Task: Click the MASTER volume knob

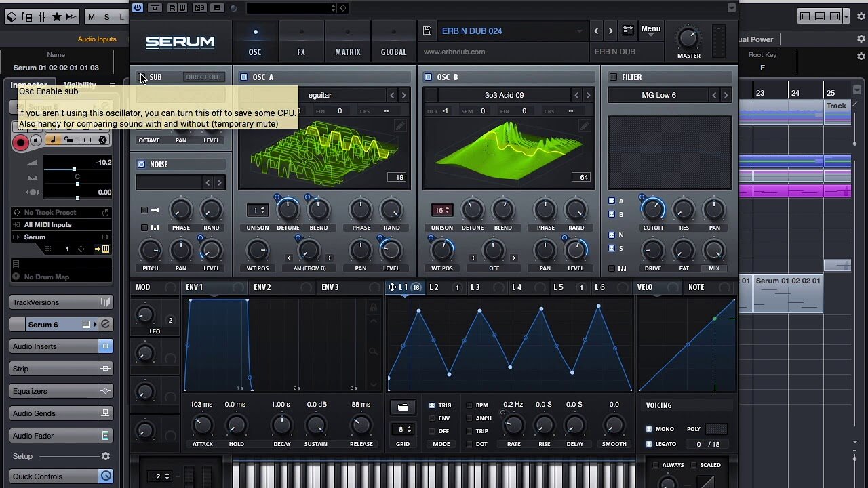Action: (688, 38)
